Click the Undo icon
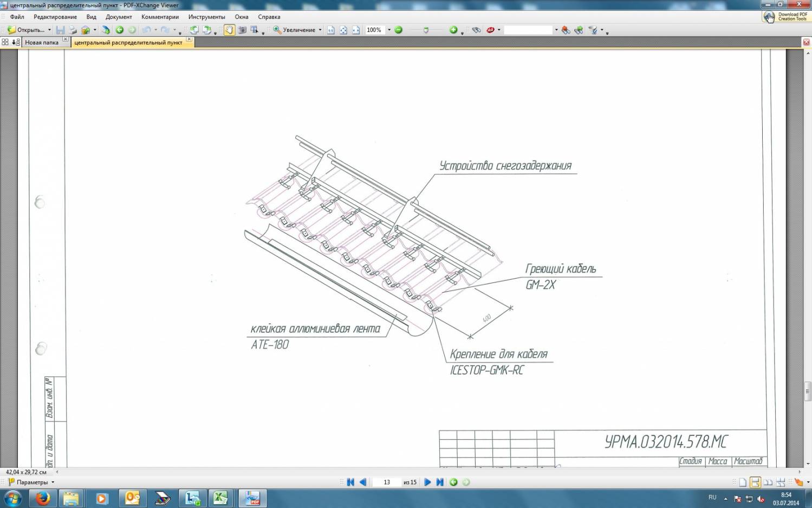The height and width of the screenshot is (508, 812). 147,30
